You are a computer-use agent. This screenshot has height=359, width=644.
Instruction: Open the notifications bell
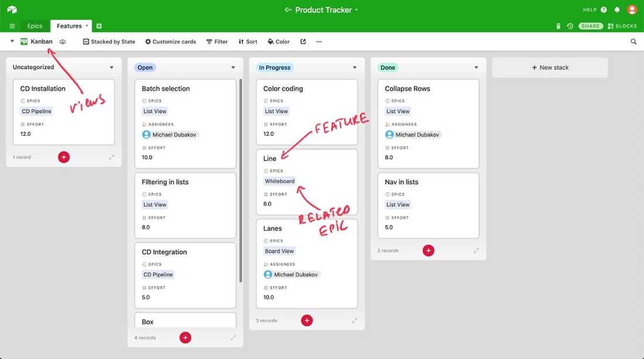coord(616,10)
